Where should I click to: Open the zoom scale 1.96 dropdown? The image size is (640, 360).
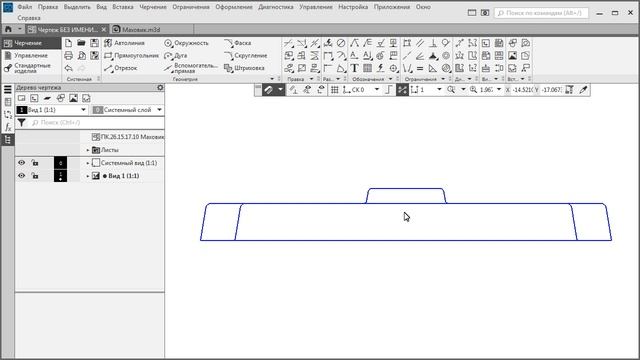click(x=499, y=90)
